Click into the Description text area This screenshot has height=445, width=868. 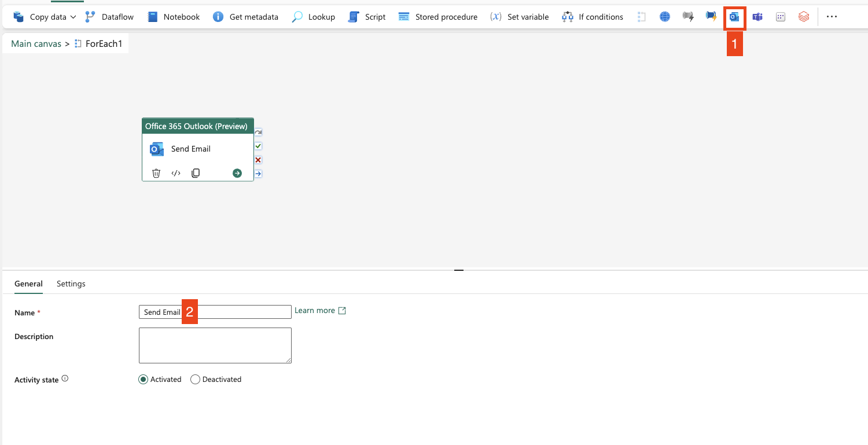pos(215,345)
